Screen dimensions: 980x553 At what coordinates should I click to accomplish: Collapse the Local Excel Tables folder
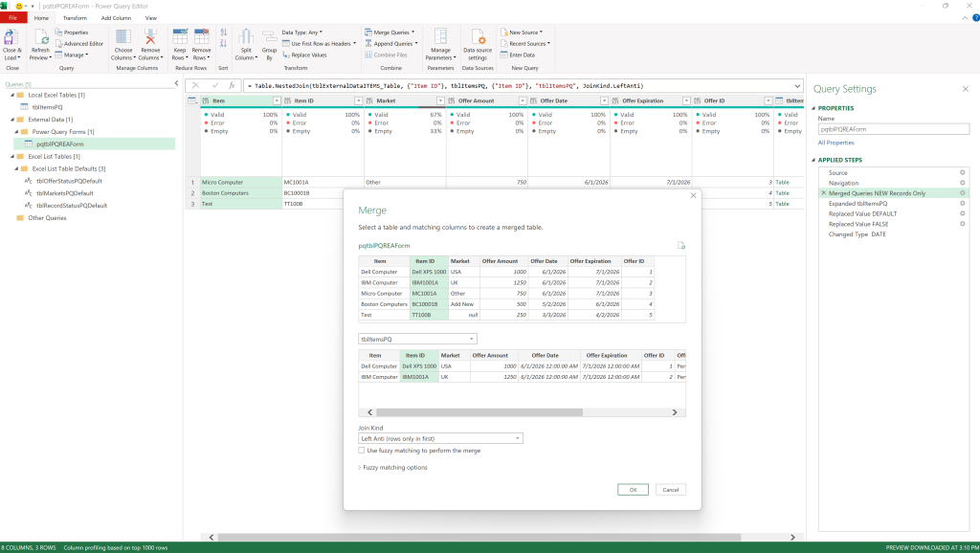12,95
